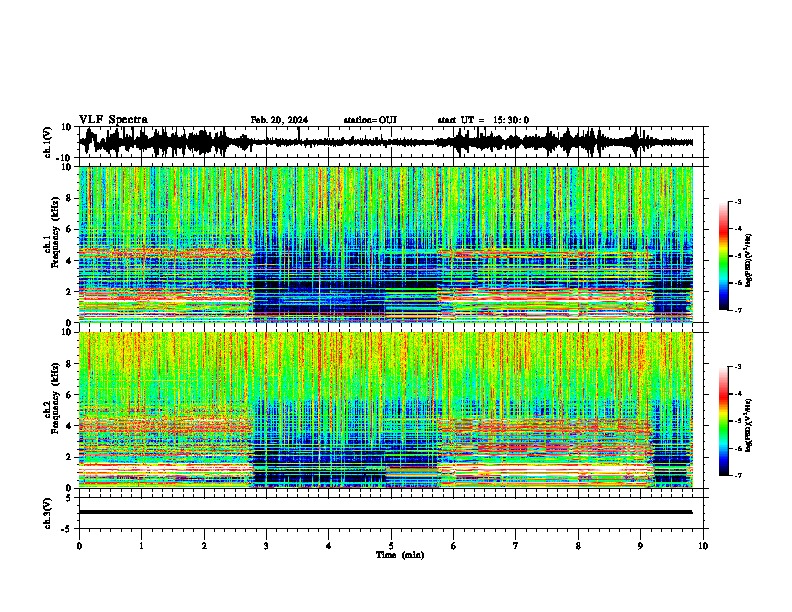
Task: Click time axis tick label "5"
Action: click(391, 546)
